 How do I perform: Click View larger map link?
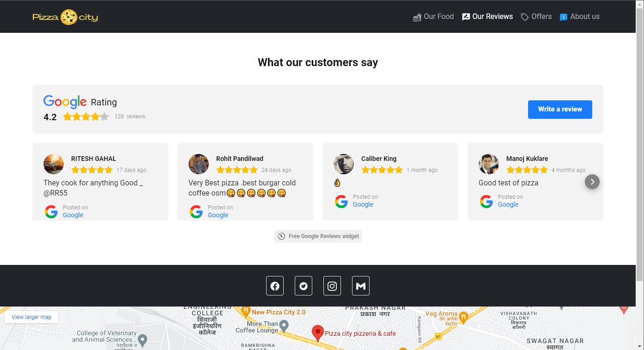[31, 317]
